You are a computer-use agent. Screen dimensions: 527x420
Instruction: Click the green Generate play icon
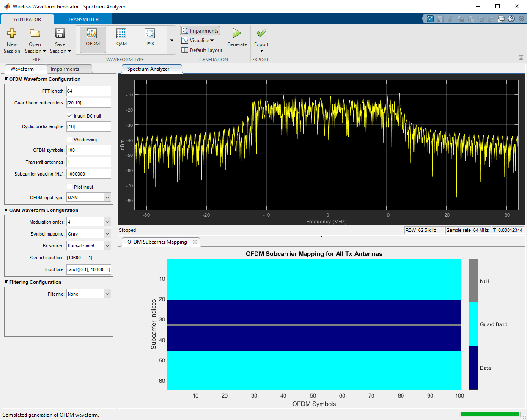pos(237,33)
